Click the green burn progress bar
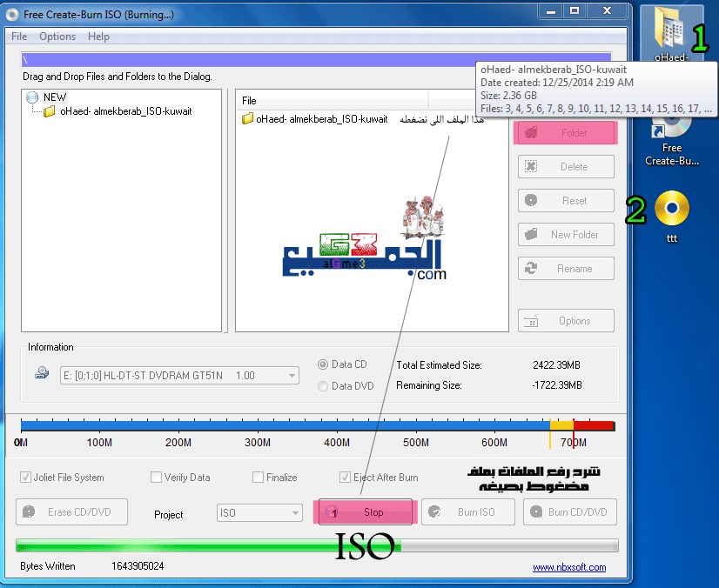Image resolution: width=719 pixels, height=588 pixels. coord(317,545)
